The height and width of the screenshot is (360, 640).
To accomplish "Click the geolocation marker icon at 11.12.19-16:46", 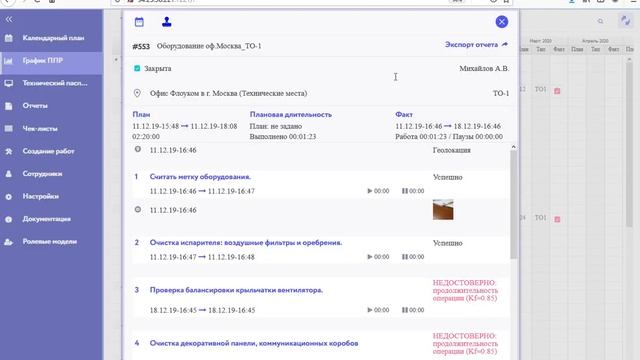I will click(x=138, y=149).
